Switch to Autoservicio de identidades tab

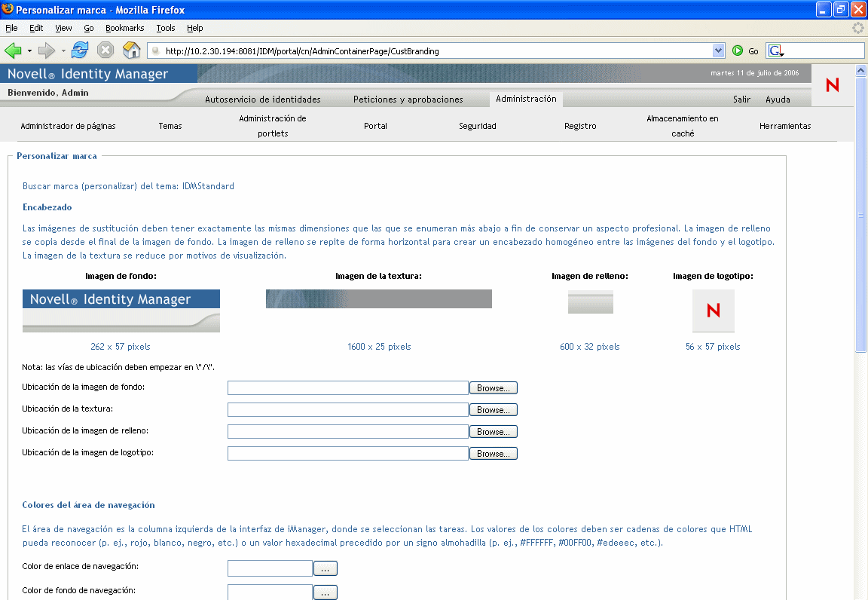(x=262, y=99)
